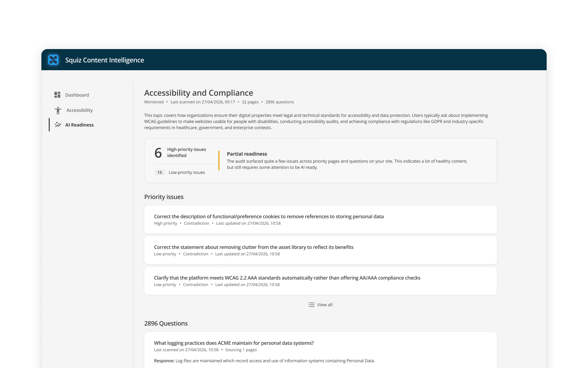Image resolution: width=588 pixels, height=368 pixels.
Task: Click View all priority issues
Action: point(320,305)
